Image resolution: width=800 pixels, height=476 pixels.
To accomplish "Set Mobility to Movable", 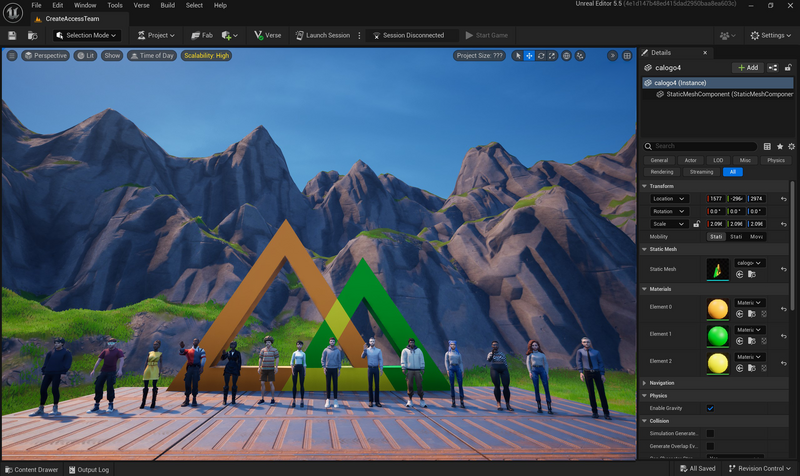I will 756,237.
